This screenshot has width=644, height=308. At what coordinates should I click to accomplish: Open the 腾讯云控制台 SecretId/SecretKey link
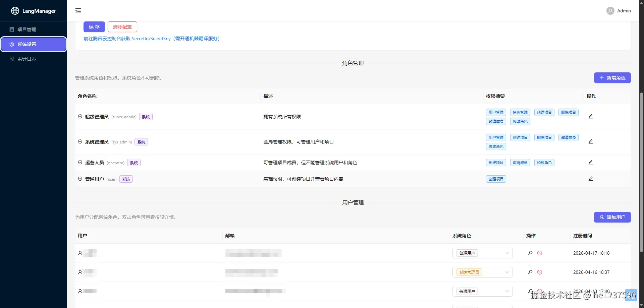click(x=152, y=39)
